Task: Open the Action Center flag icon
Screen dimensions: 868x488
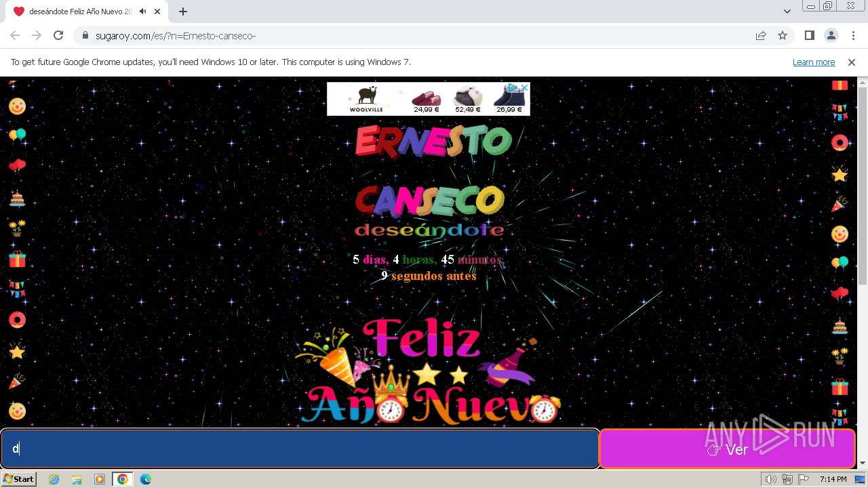Action: (803, 479)
